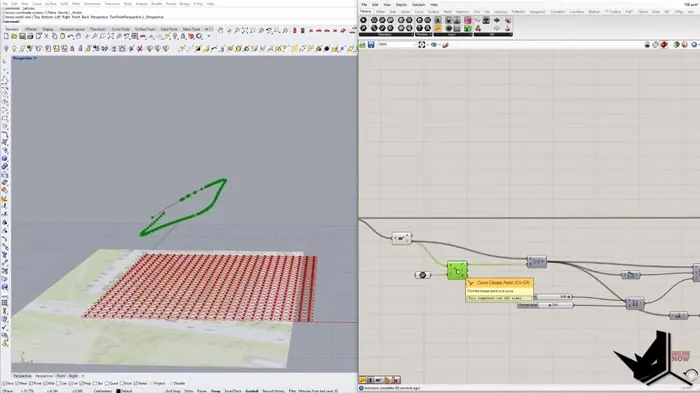Toggle Ortho in Rhino status bar

pos(189,391)
